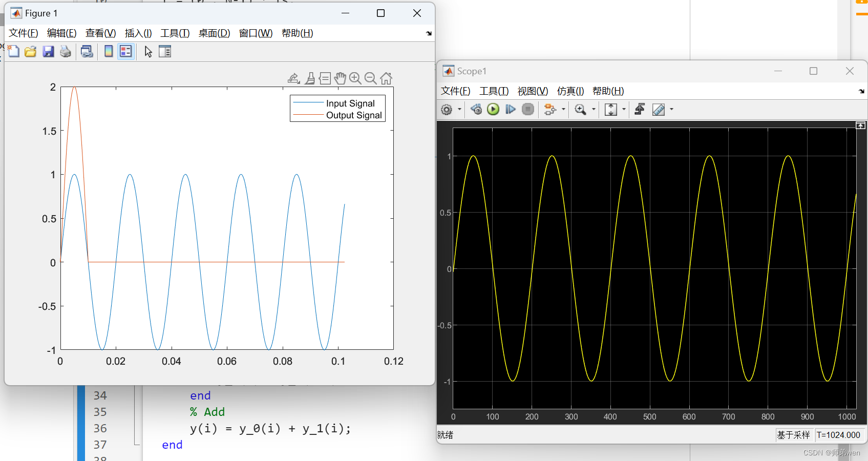Screen dimensions: 868x461
Task: Expand dropdown beside block highlight icon
Action: (563, 109)
